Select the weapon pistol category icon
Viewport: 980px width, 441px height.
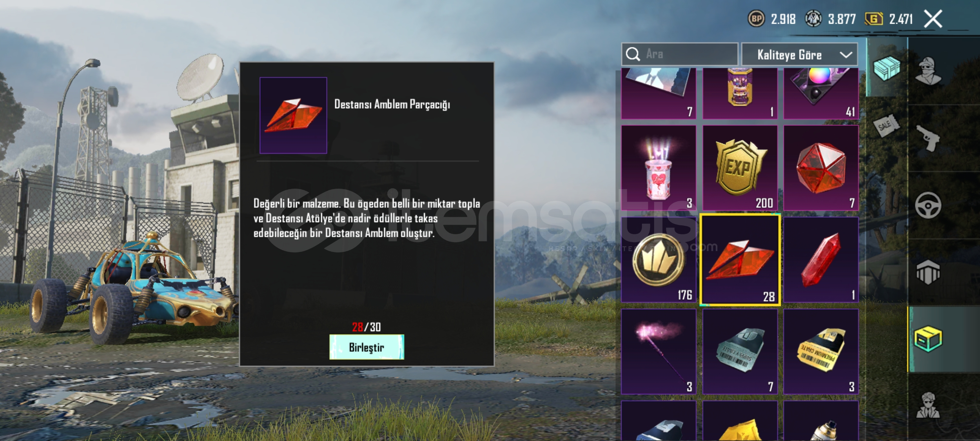[x=928, y=138]
